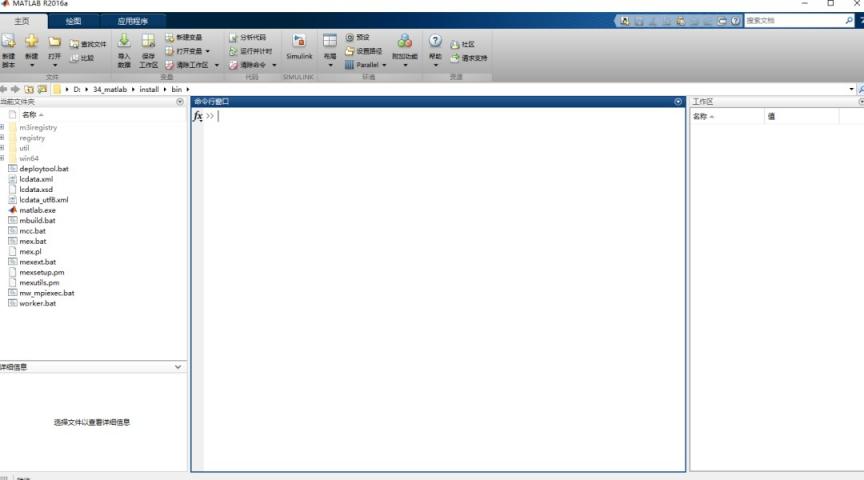Click install in the path breadcrumb
864x480 pixels.
click(149, 89)
